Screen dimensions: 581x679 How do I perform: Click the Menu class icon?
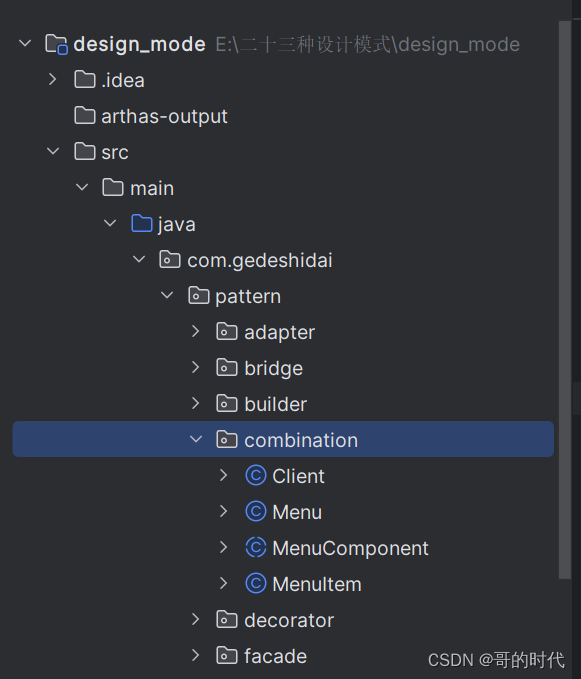[x=256, y=512]
